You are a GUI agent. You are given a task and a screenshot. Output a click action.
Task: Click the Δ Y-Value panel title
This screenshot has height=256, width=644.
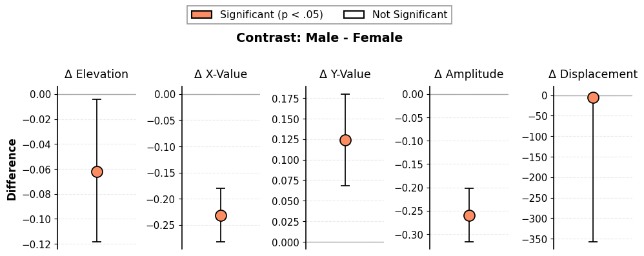[x=345, y=74]
